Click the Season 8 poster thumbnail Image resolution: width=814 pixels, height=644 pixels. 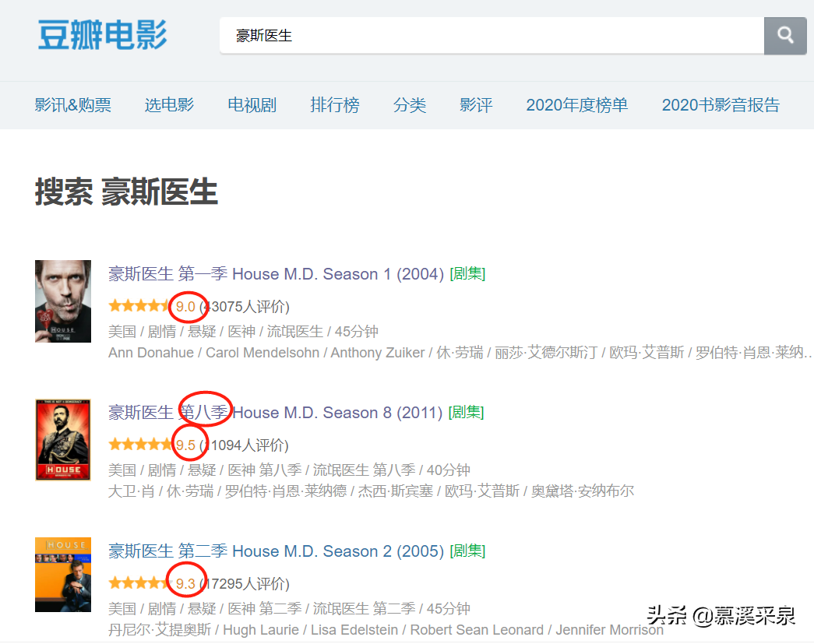click(63, 439)
